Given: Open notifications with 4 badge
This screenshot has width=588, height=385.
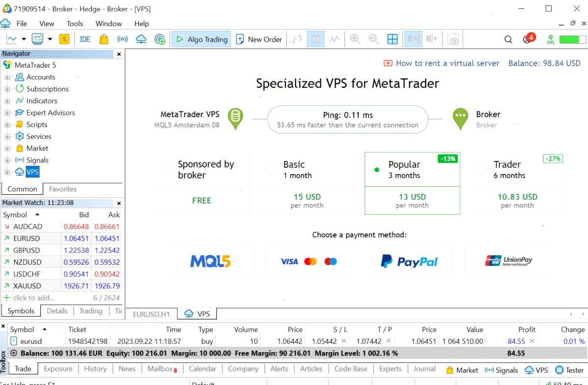Looking at the screenshot, I should [528, 39].
